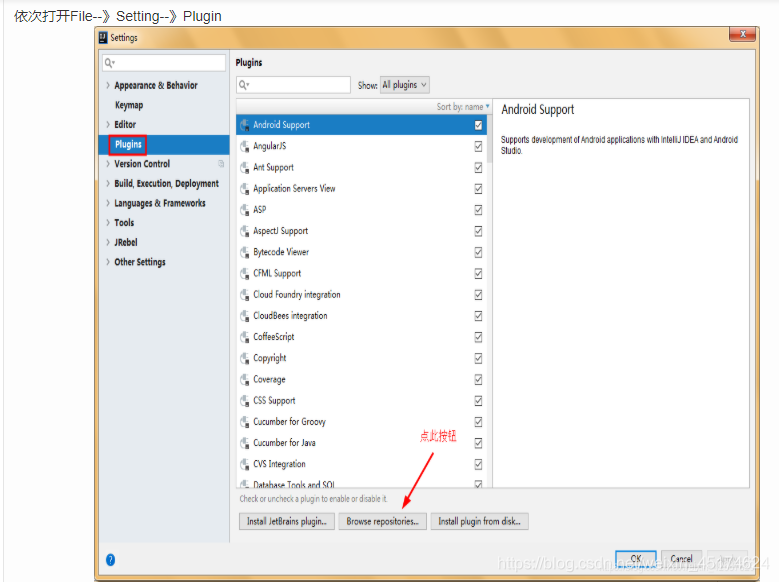Viewport: 779px width, 582px height.
Task: Toggle the CFML Support checkbox
Action: point(478,273)
